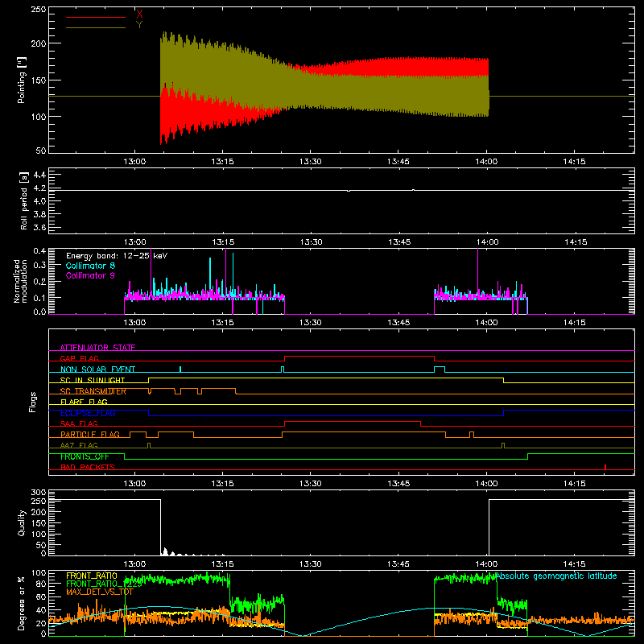The image size is (644, 644).
Task: Click the 300 tick on the Quality axis
Action: [39, 493]
